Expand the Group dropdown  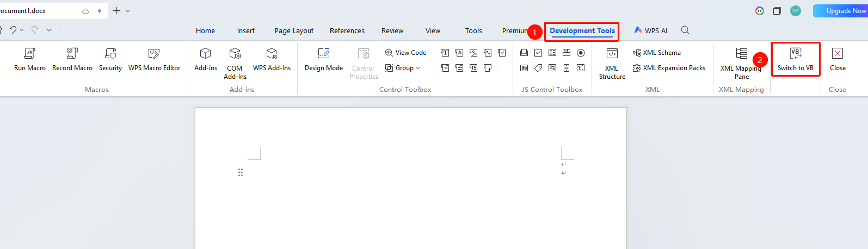[x=403, y=68]
